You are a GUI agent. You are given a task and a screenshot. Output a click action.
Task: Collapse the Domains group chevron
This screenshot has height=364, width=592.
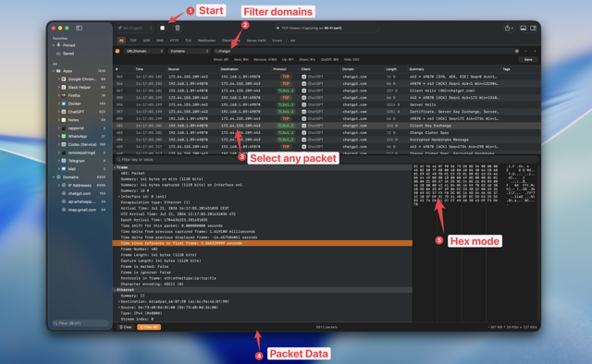[x=54, y=176]
